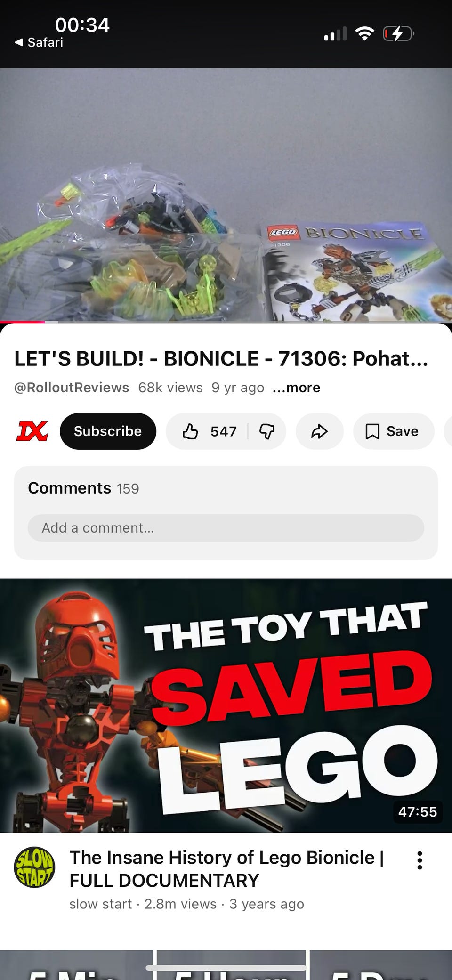Image resolution: width=452 pixels, height=980 pixels.
Task: Tap the share arrow icon
Action: coord(319,431)
